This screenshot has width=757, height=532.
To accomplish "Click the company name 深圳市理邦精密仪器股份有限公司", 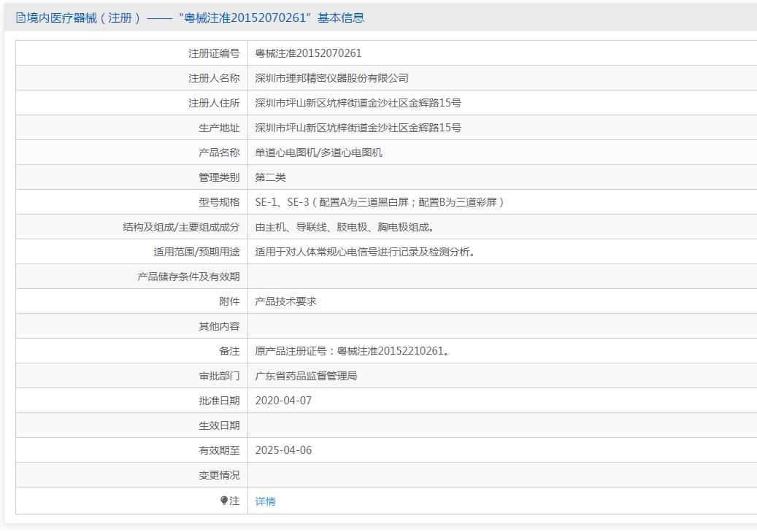I will 331,78.
